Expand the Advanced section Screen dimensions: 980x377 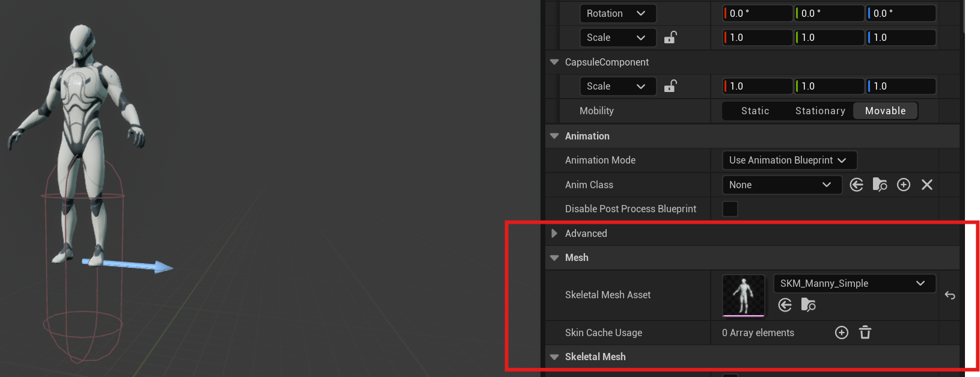(554, 233)
